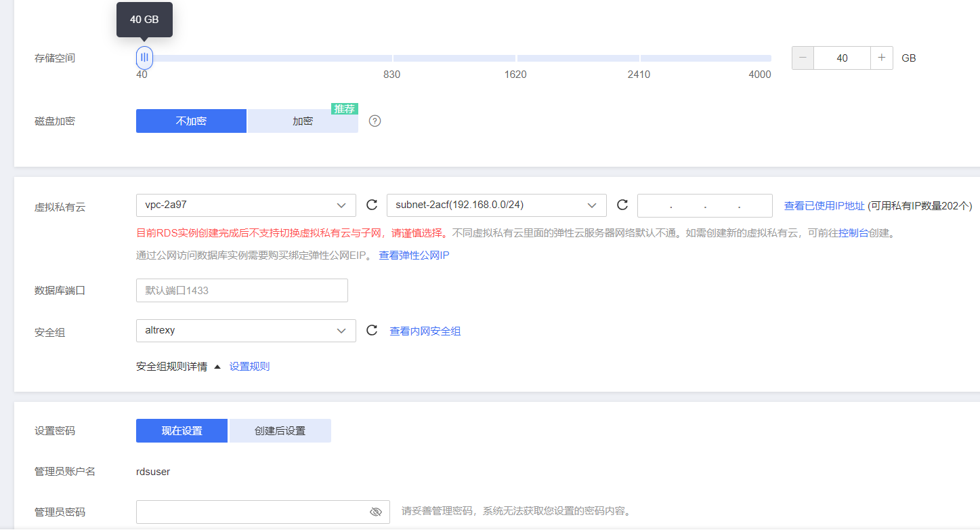Click the 4000 maximum label on the slider
The width and height of the screenshot is (980, 530).
[760, 75]
